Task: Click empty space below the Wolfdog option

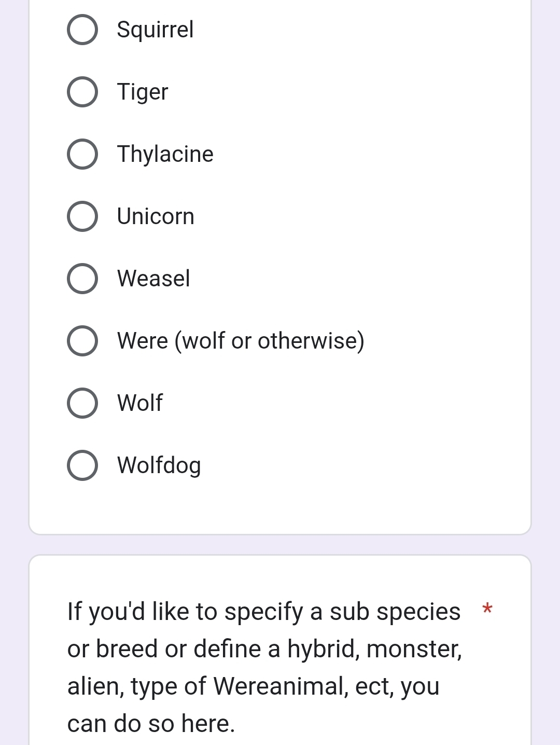Action: 280,506
